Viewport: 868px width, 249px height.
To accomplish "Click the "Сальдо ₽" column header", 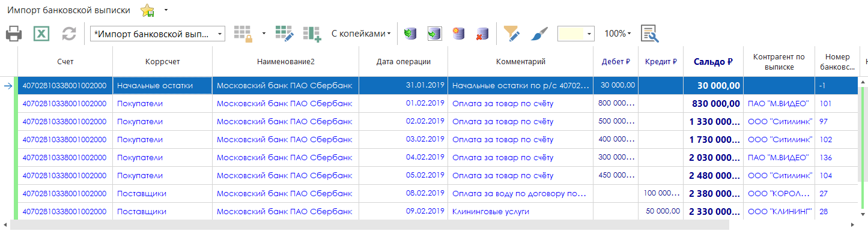I will (x=713, y=61).
